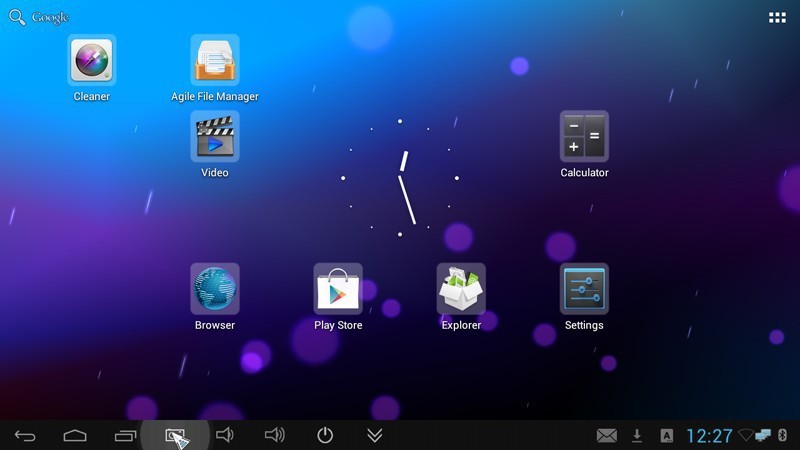Click the analog clock widget

tap(400, 178)
